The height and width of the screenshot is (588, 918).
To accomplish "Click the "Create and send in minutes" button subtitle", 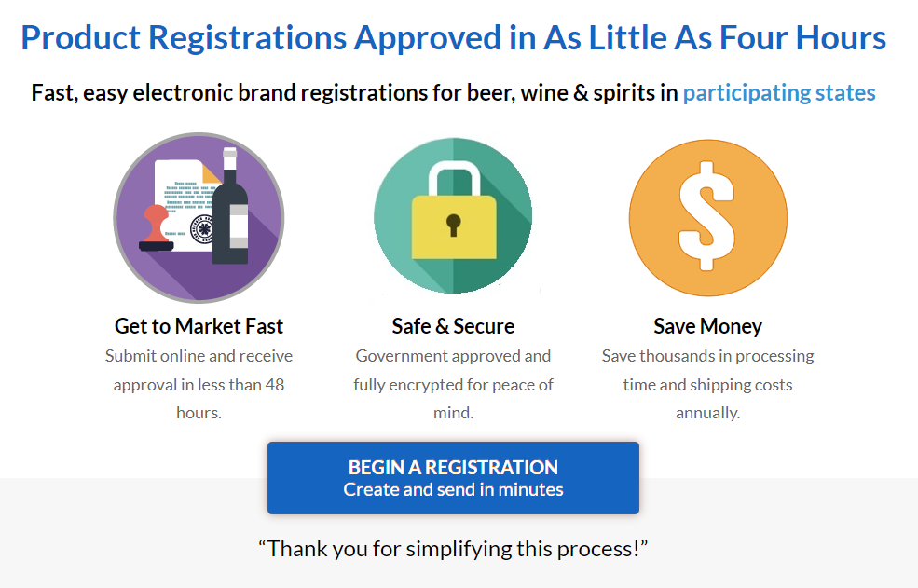I will click(x=453, y=490).
